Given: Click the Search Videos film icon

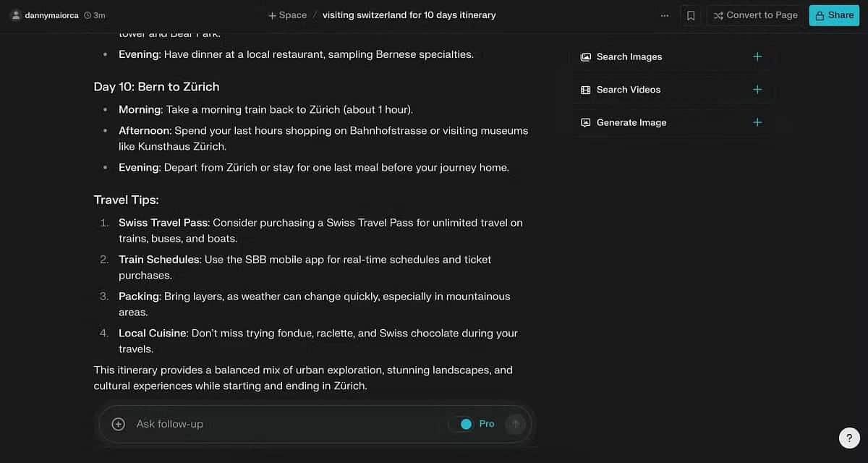Looking at the screenshot, I should (x=586, y=90).
